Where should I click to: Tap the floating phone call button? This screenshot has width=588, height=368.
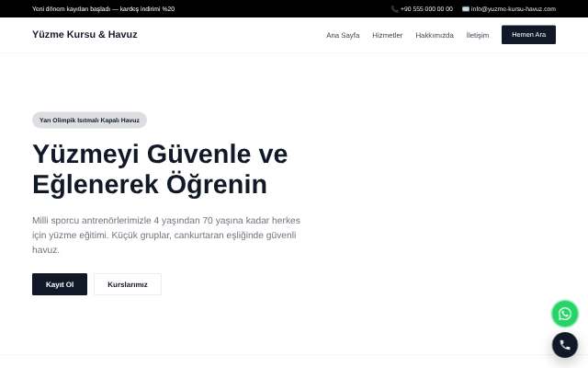pyautogui.click(x=565, y=345)
